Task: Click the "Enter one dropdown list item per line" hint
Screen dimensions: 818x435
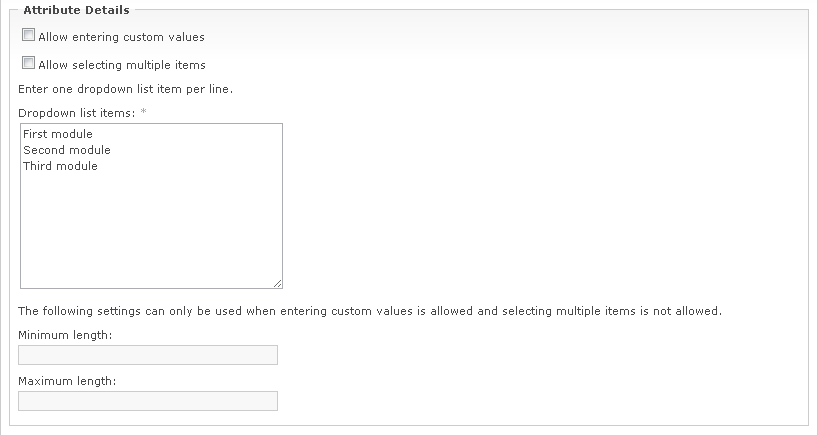Action: point(126,89)
